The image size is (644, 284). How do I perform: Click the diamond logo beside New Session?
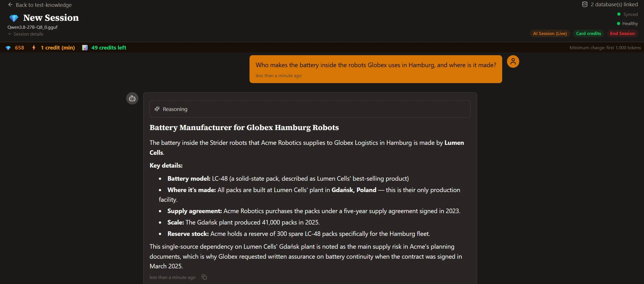[14, 18]
